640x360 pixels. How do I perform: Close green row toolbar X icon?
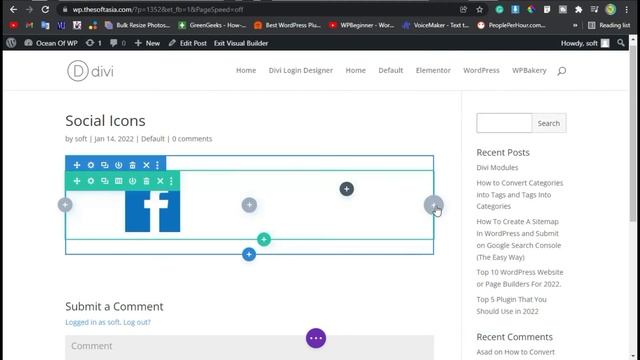(160, 181)
